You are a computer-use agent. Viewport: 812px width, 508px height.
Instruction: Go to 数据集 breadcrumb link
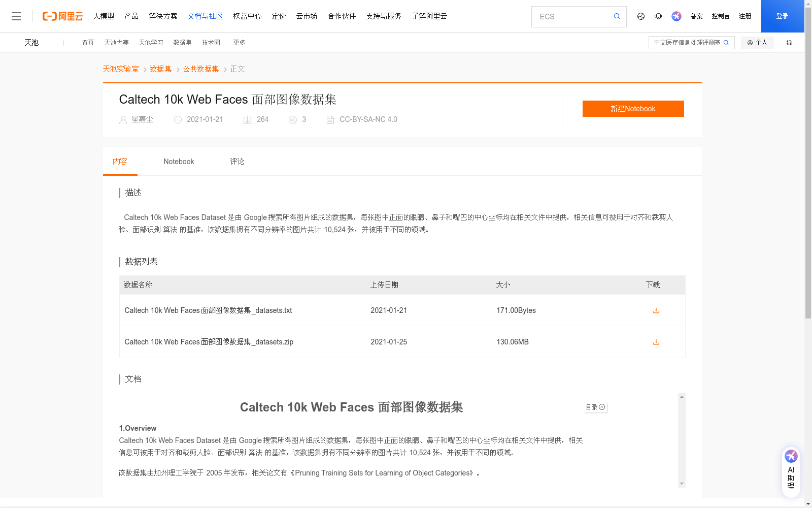pyautogui.click(x=161, y=69)
